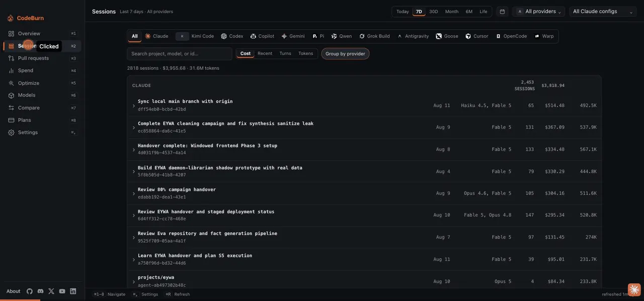The height and width of the screenshot is (301, 644).
Task: Click the Claude burst button in bottom corner
Action: pos(634,289)
